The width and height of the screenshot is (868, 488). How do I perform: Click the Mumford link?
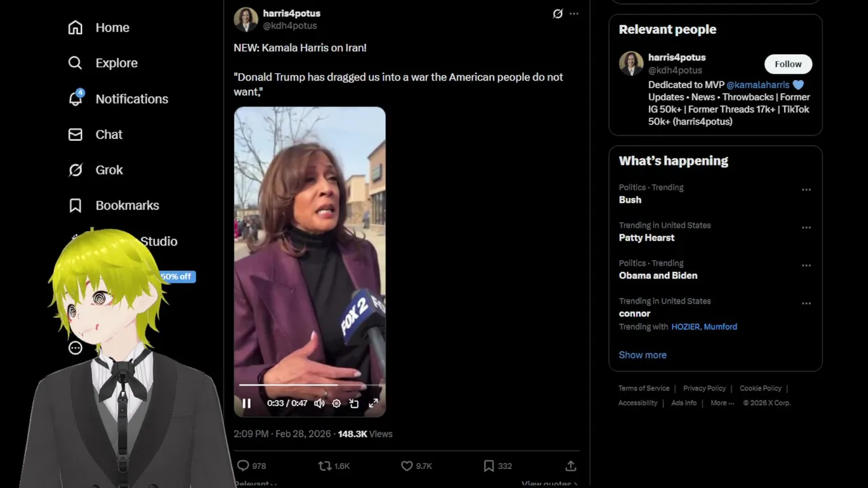tap(720, 327)
